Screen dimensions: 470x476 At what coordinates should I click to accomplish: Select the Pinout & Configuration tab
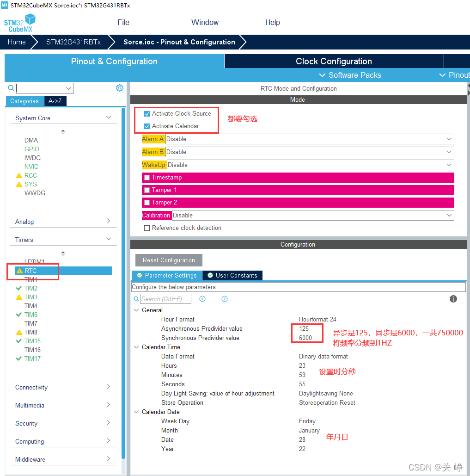[114, 62]
